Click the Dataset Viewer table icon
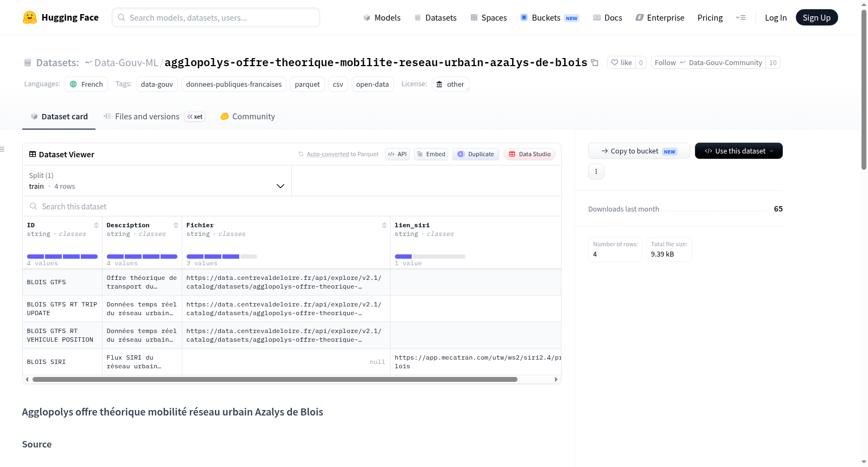This screenshot has height=467, width=868. 33,155
